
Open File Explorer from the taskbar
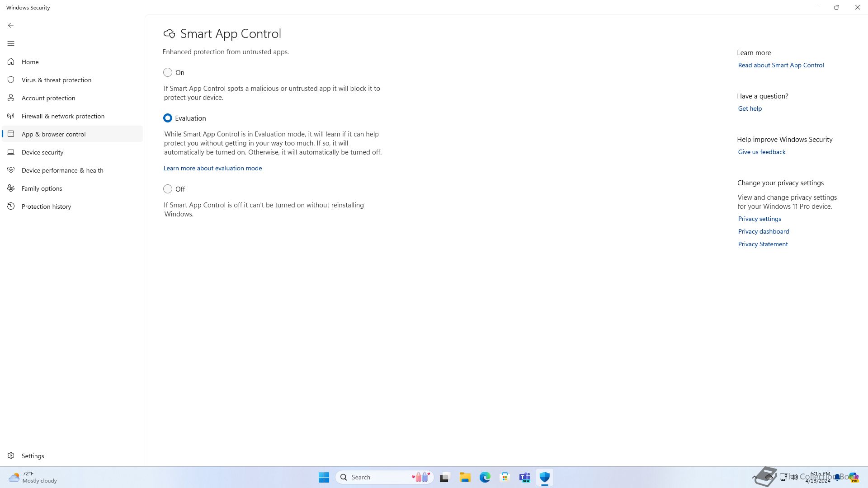coord(465,477)
